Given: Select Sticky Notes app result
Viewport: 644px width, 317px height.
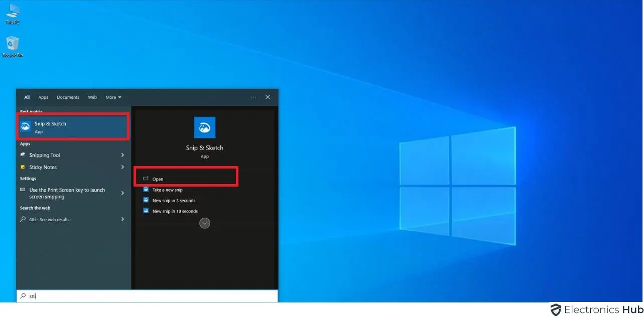Looking at the screenshot, I should pyautogui.click(x=67, y=167).
